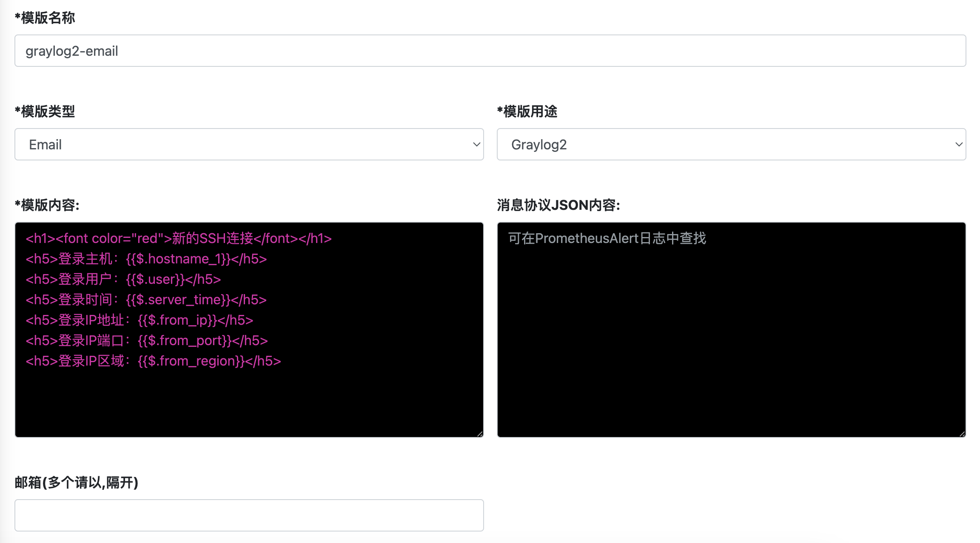Click the 邮箱 recipients input field

tap(249, 515)
